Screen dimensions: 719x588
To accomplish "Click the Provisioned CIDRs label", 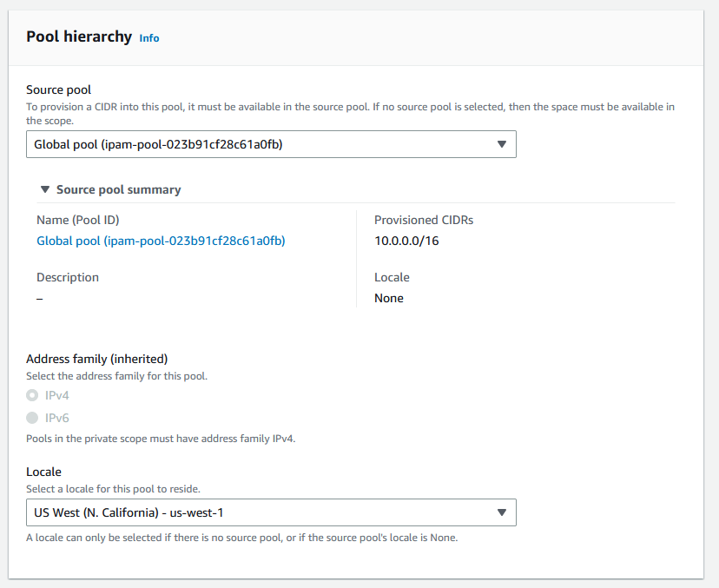I will tap(424, 220).
